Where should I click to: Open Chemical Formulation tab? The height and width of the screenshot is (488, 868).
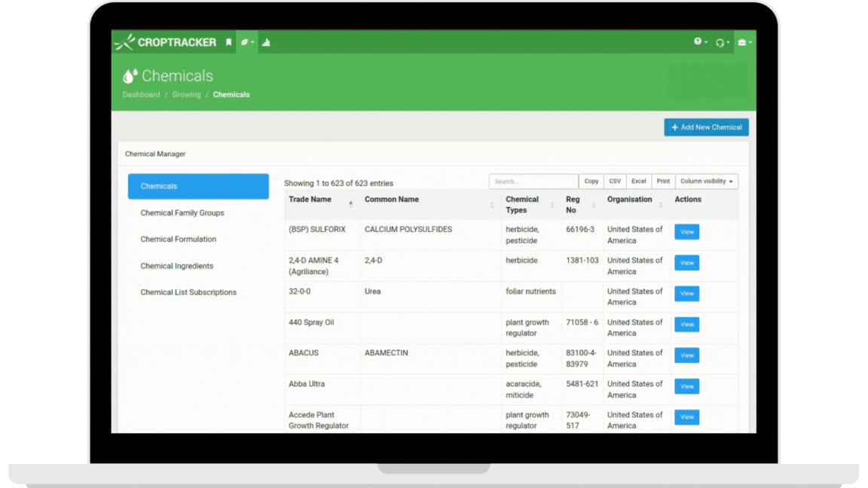coord(179,239)
